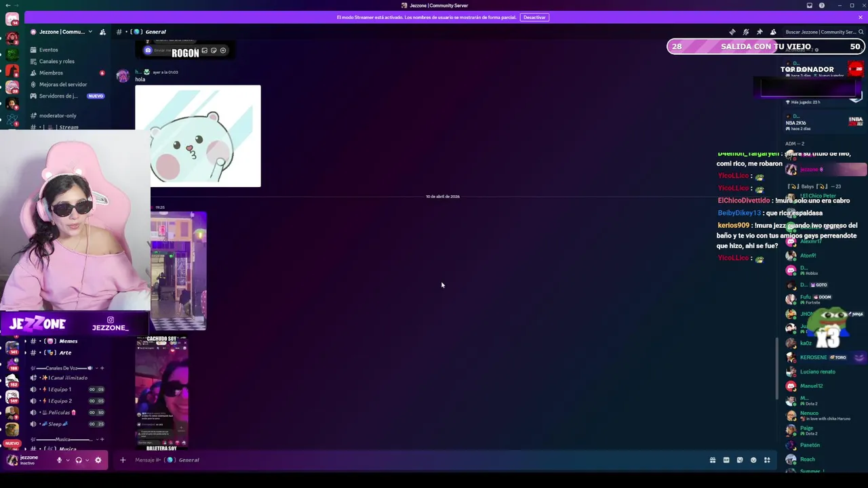
Task: Show pinned messages via pin icon
Action: click(759, 32)
